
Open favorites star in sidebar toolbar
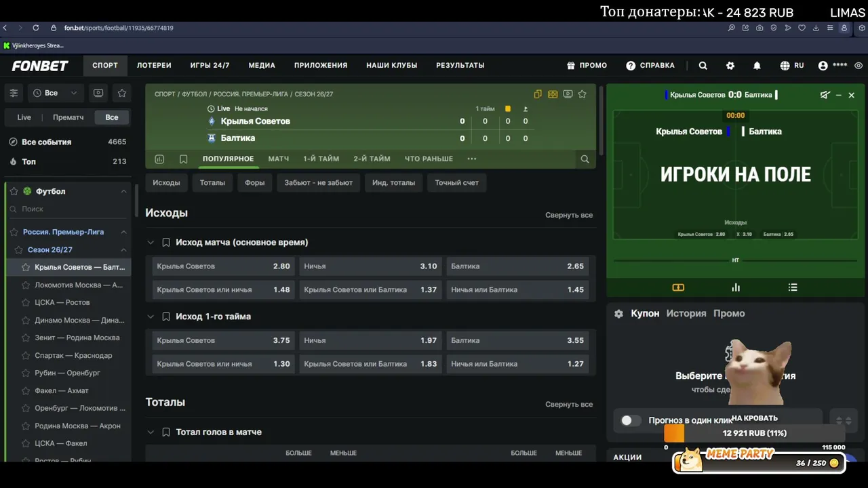[x=122, y=93]
